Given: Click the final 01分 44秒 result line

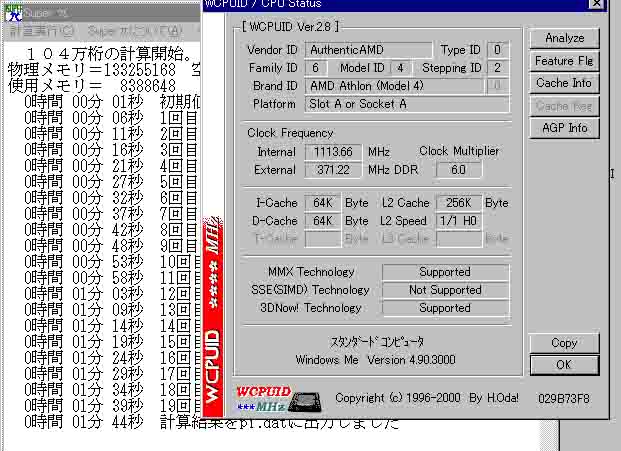Looking at the screenshot, I should click(212, 422).
